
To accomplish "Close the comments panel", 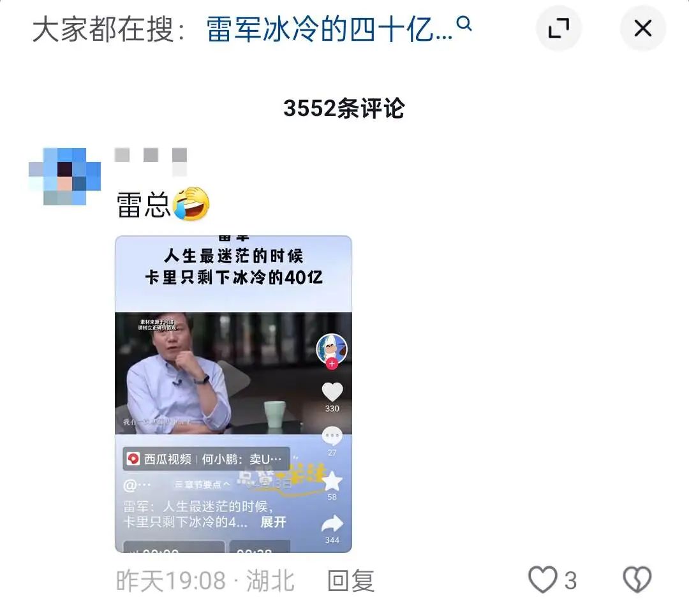I will (642, 29).
